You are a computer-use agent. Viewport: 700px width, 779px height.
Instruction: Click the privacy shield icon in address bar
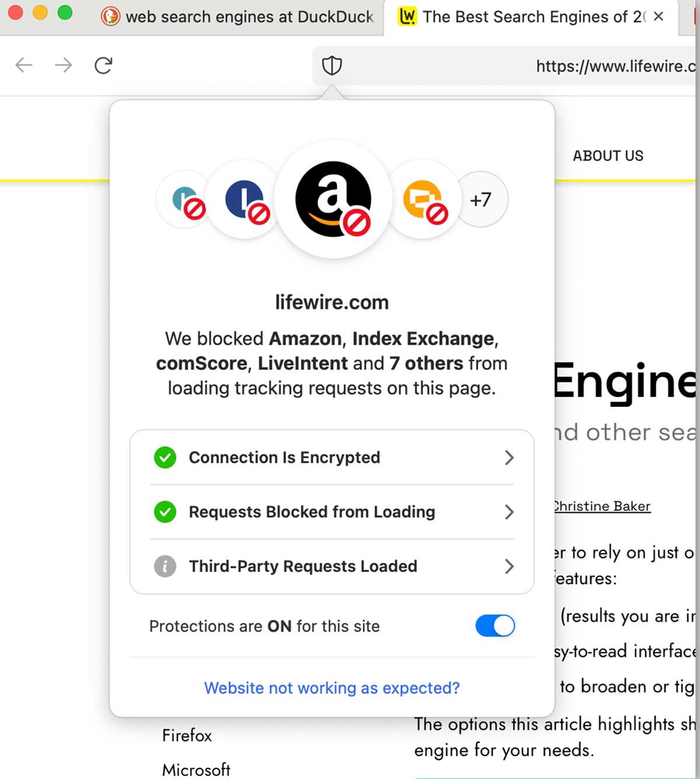point(331,65)
